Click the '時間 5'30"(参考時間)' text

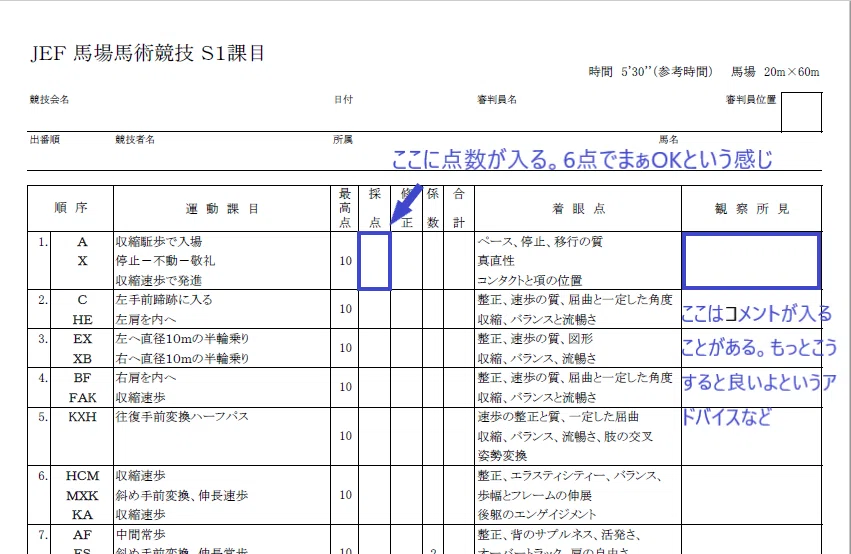pos(650,72)
